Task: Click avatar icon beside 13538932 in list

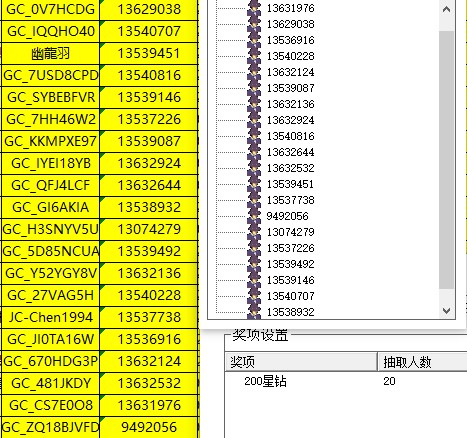Action: point(254,312)
